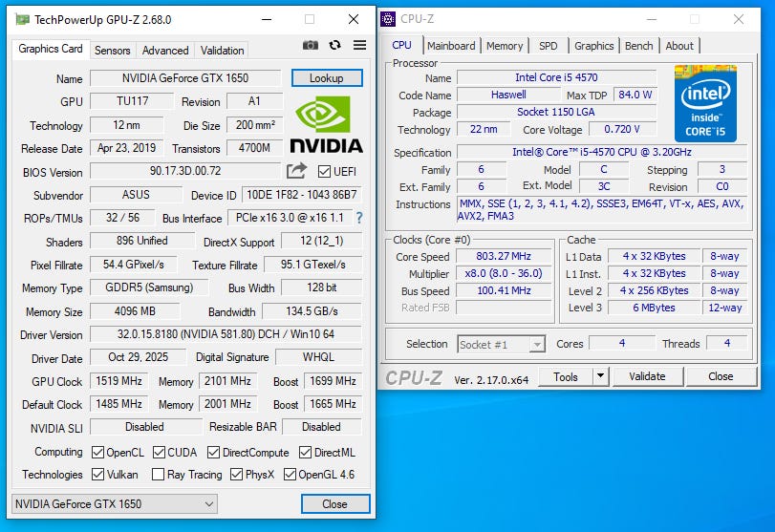The image size is (775, 532).
Task: Click the CPU-Z title bar app icon
Action: click(388, 19)
